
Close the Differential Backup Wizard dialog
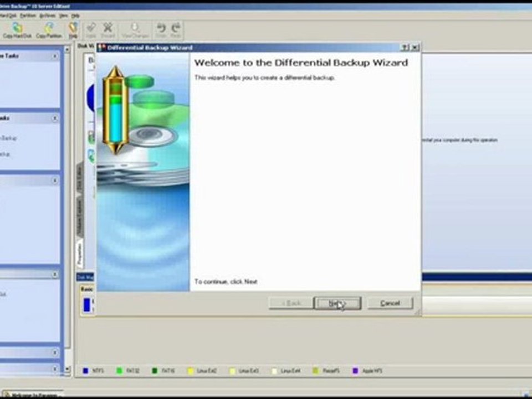[x=415, y=48]
